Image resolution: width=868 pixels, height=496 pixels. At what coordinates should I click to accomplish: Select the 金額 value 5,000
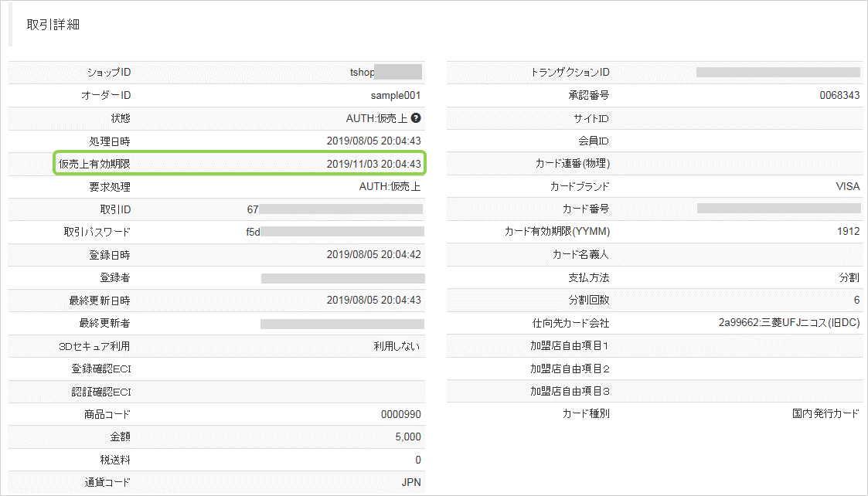click(408, 437)
